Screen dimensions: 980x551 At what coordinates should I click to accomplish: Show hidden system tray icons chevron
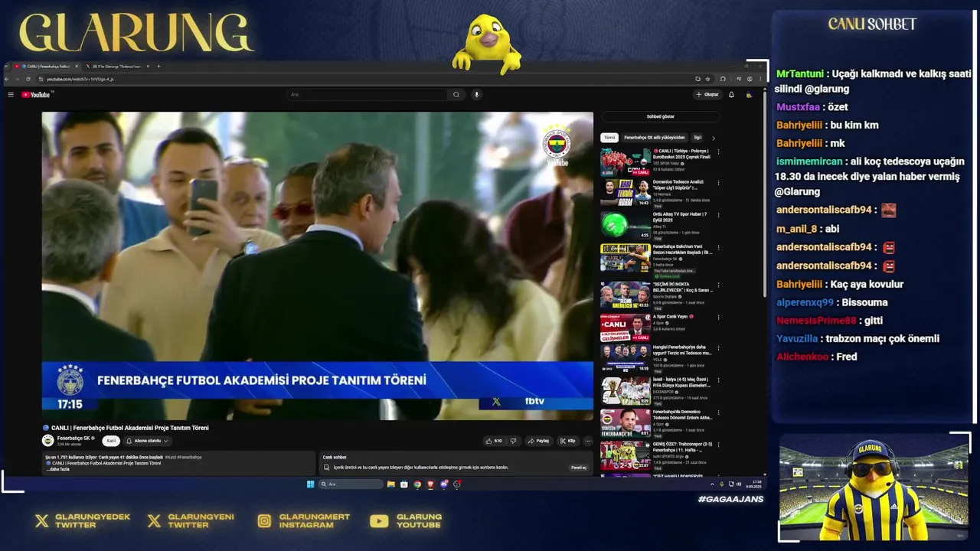pos(712,484)
